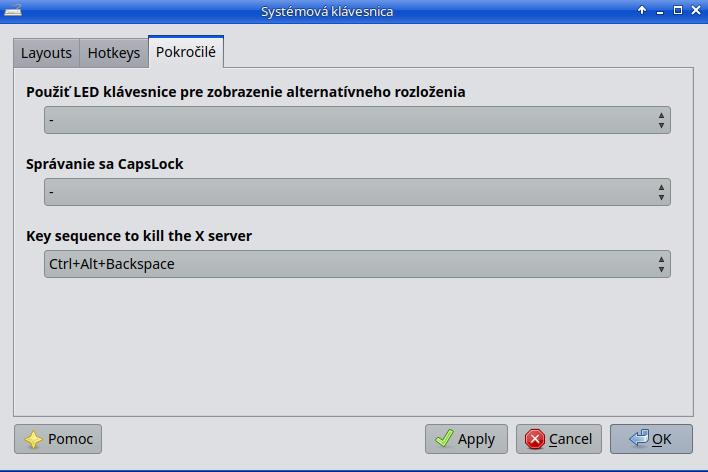The height and width of the screenshot is (472, 708).
Task: Click the roll-up arrow in title bar
Action: click(642, 11)
